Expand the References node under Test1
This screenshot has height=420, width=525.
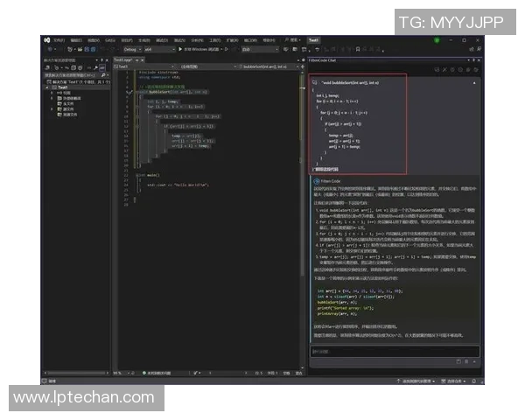pos(52,93)
